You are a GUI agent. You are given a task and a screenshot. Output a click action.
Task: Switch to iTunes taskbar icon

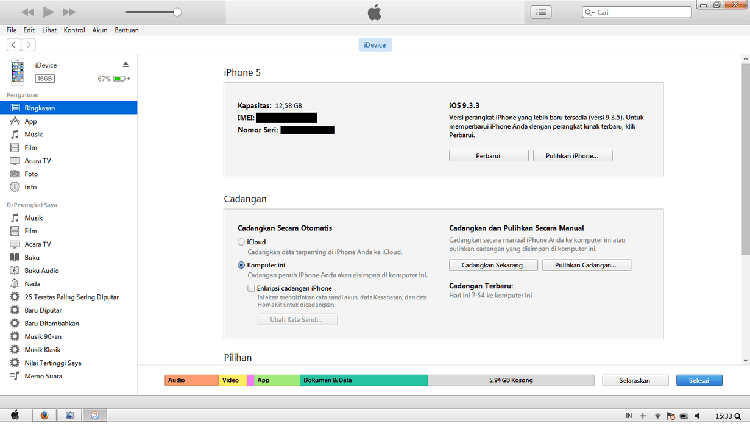pos(95,415)
